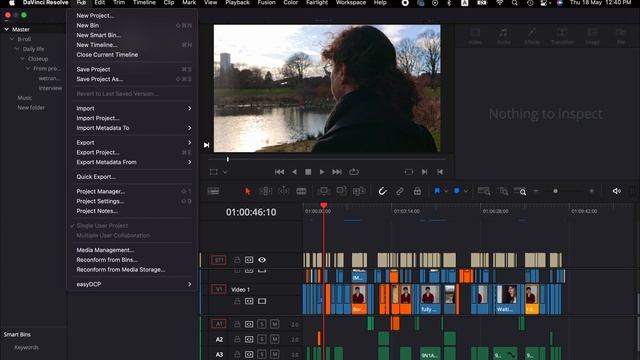The width and height of the screenshot is (640, 360).
Task: Click the Replace Clip toolbar icon
Action: coord(359,191)
